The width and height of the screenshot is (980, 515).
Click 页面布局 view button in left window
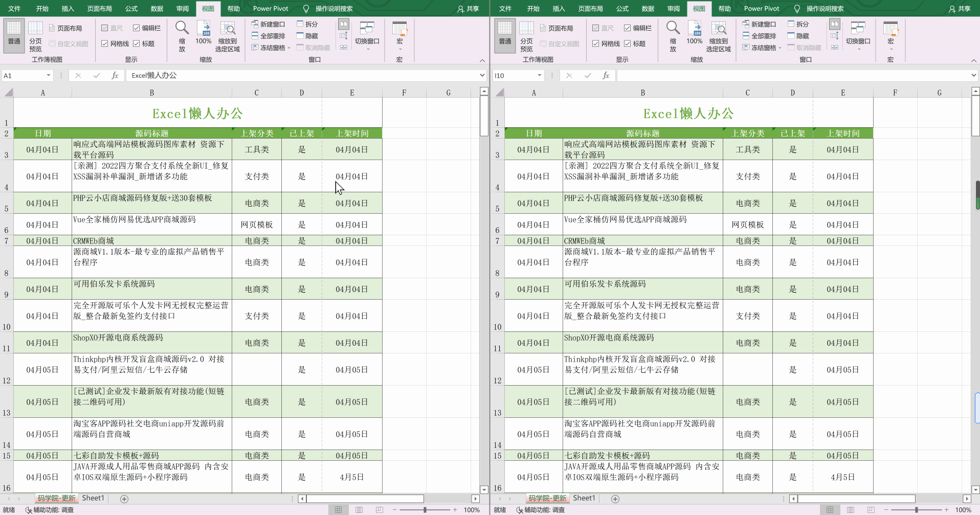point(65,28)
